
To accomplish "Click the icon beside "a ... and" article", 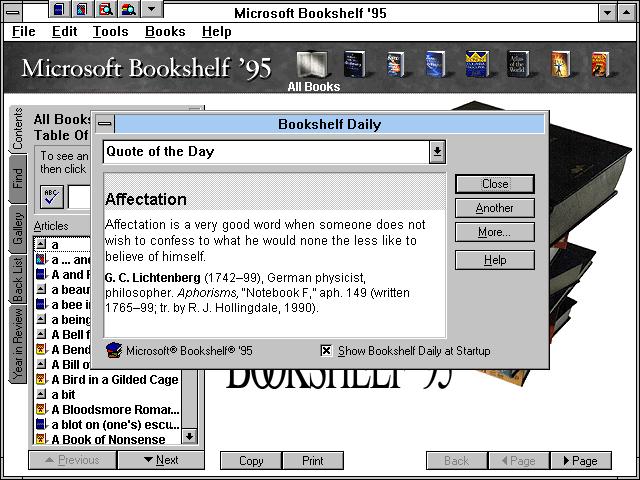I will click(x=41, y=260).
